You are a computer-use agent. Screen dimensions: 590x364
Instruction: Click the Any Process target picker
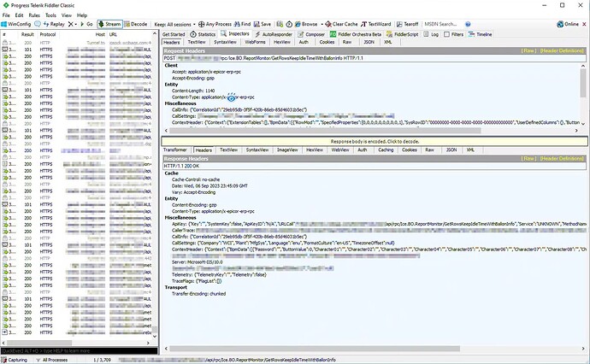(215, 24)
